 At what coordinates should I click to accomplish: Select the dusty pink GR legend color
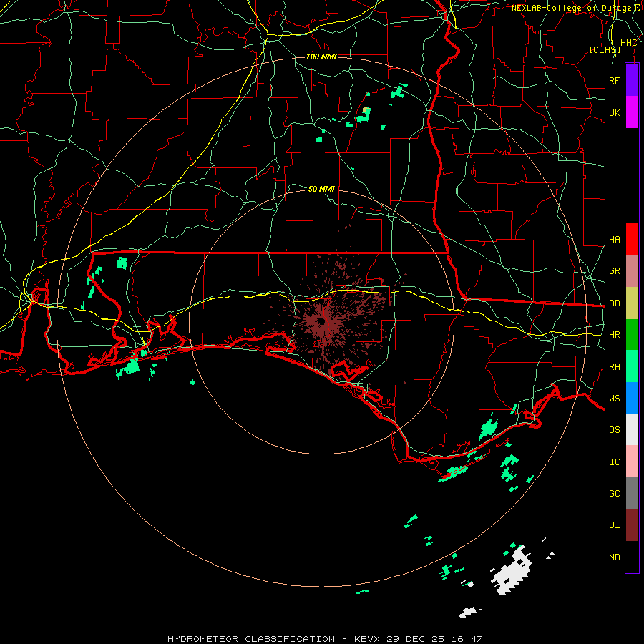coord(632,271)
